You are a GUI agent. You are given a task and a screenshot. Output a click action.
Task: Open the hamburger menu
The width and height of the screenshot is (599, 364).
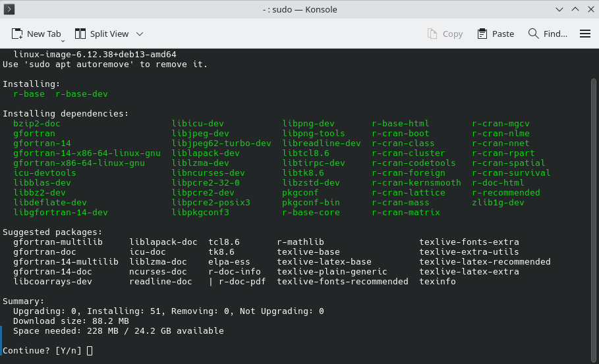click(585, 34)
